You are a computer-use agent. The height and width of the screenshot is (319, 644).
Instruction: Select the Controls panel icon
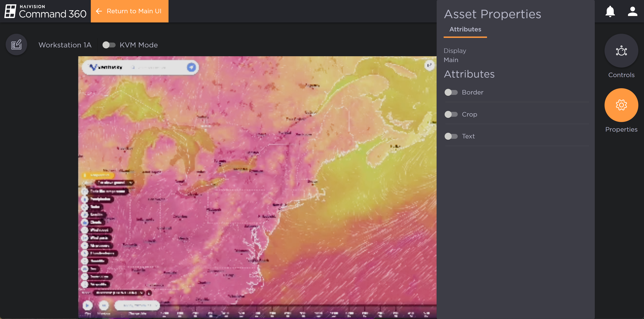coord(622,51)
